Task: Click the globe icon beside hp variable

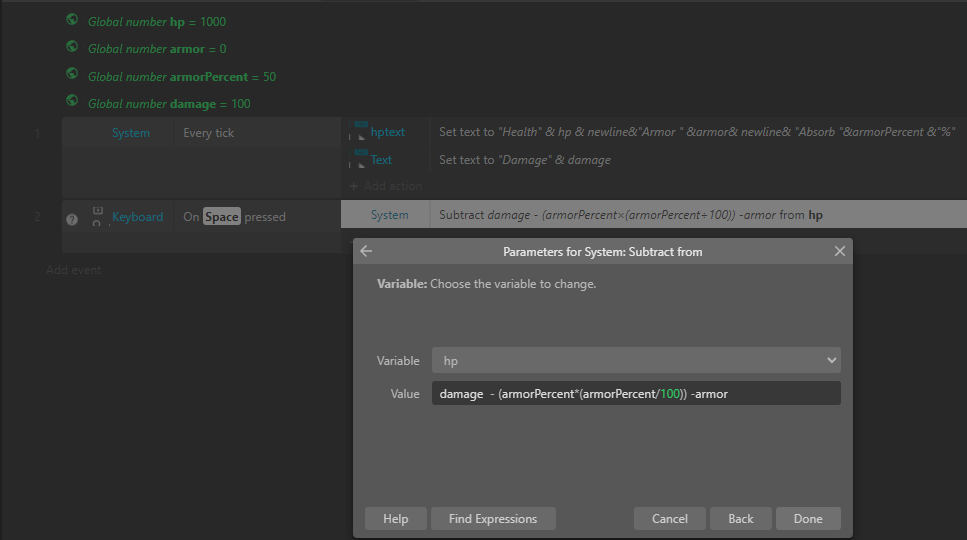Action: (72, 20)
